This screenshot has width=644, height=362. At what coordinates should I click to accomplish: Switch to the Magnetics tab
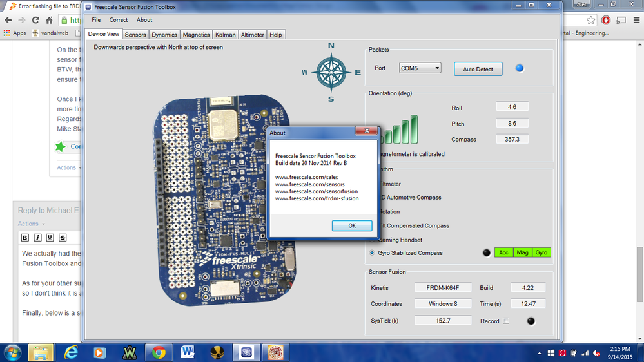[196, 35]
